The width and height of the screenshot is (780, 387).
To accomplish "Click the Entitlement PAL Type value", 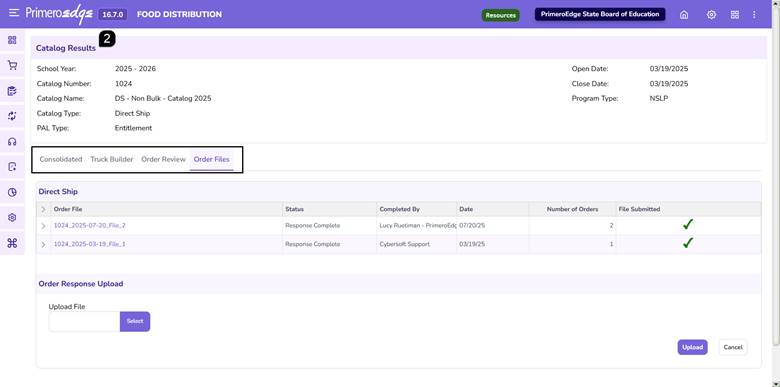I will point(133,128).
